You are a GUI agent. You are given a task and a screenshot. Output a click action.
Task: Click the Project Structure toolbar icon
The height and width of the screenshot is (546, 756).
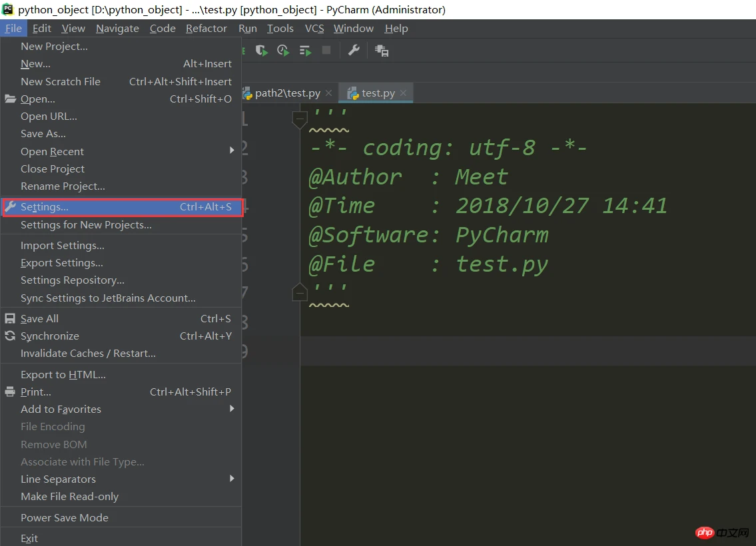click(382, 51)
